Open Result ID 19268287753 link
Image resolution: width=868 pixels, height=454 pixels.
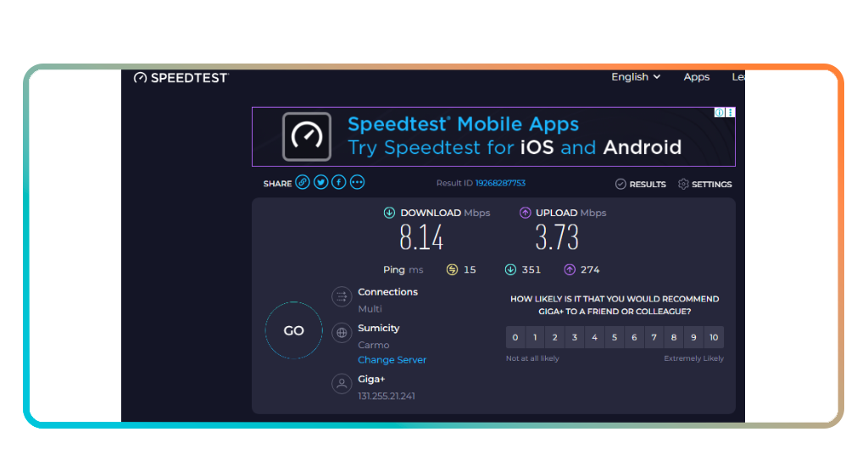(x=500, y=183)
